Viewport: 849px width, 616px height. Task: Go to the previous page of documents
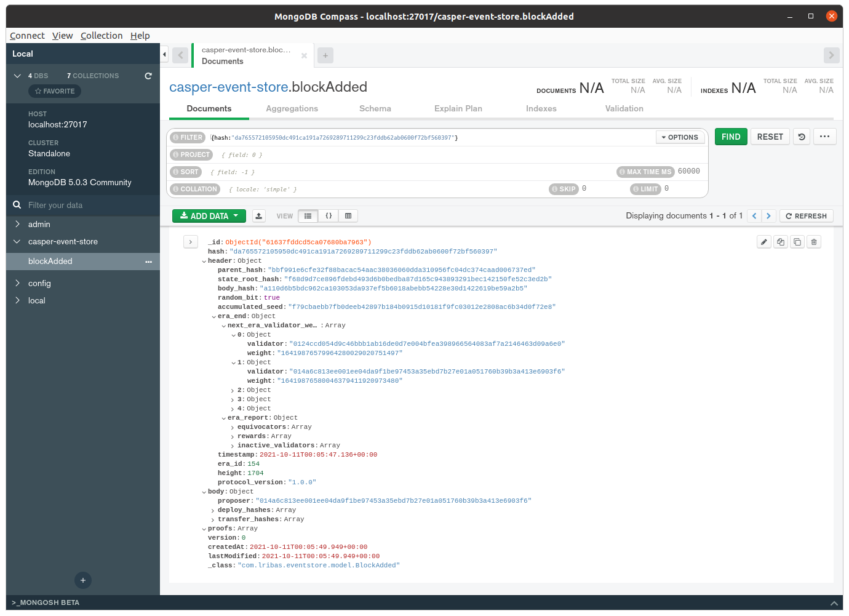(754, 216)
